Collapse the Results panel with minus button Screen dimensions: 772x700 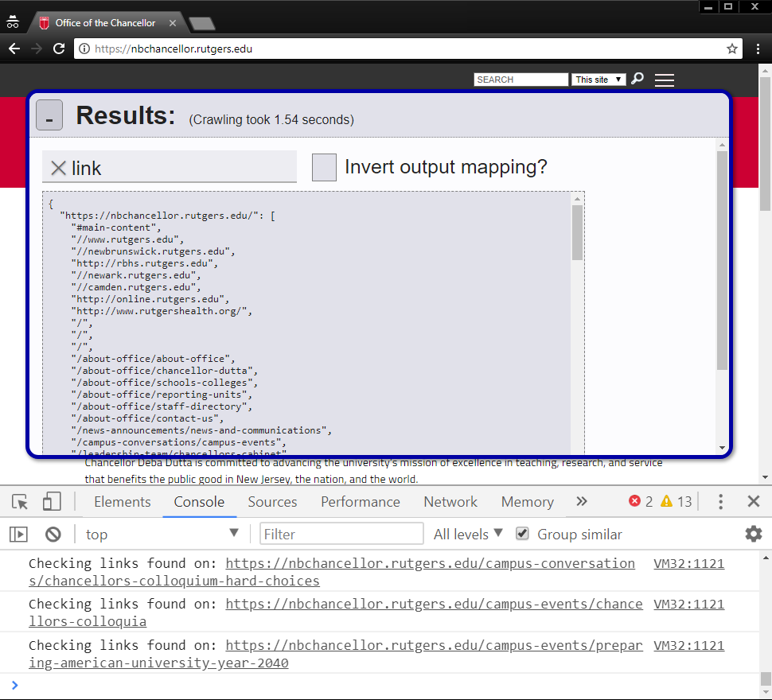pos(49,115)
